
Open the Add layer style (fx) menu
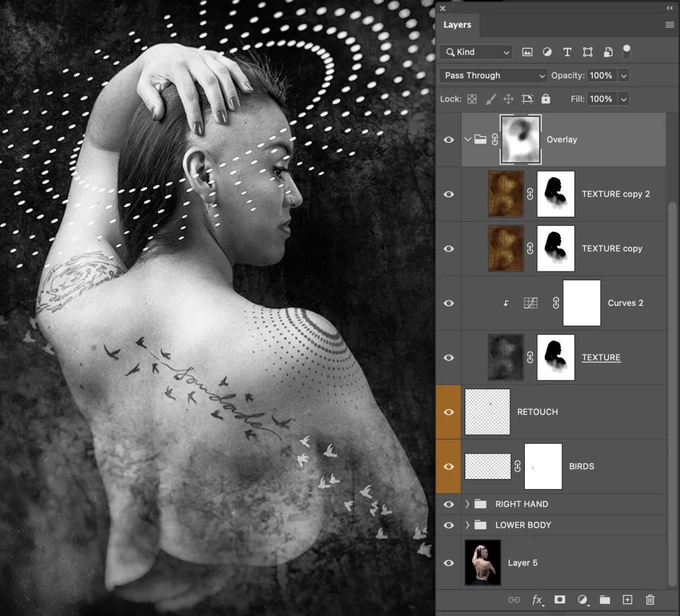537,600
